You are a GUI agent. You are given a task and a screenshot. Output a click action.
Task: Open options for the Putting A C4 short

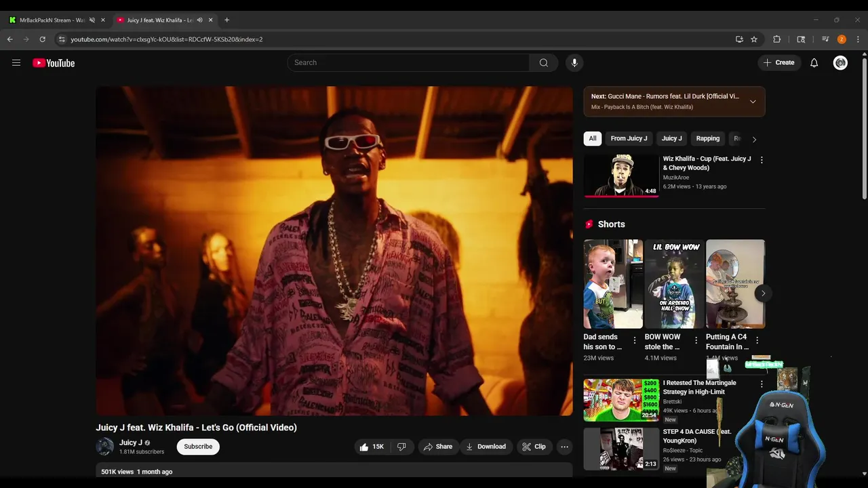[x=757, y=340]
